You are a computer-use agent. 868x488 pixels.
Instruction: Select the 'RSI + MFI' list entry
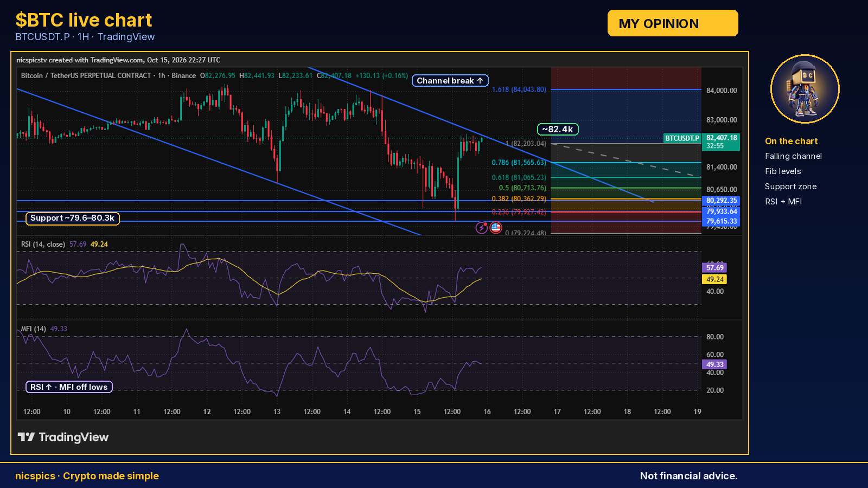coord(783,202)
